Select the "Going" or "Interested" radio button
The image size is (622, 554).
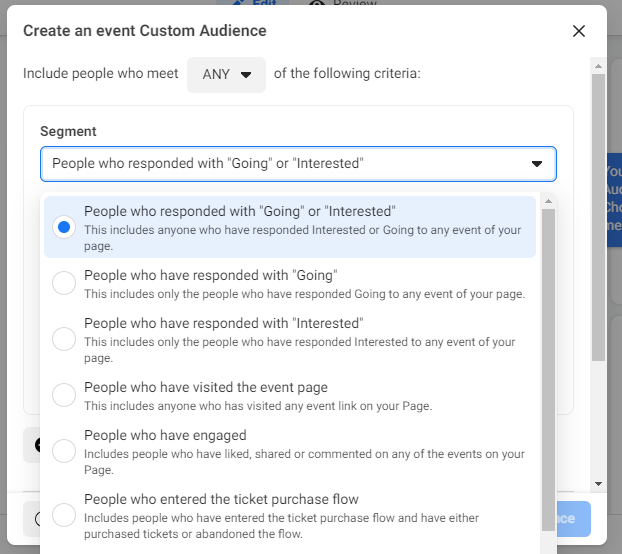[64, 227]
